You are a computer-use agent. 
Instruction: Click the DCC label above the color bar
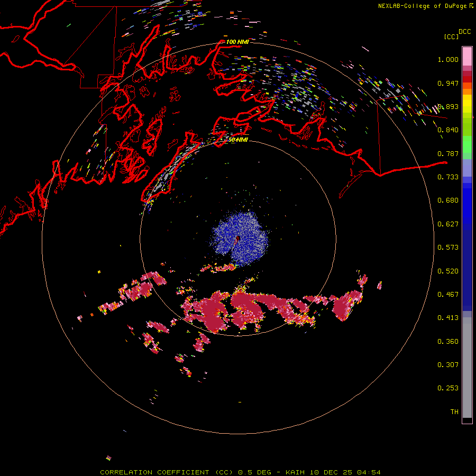[464, 32]
